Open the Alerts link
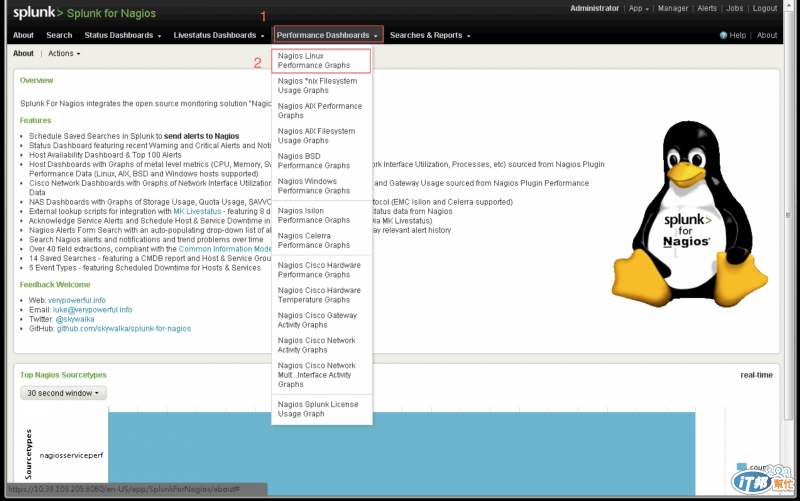 [707, 8]
